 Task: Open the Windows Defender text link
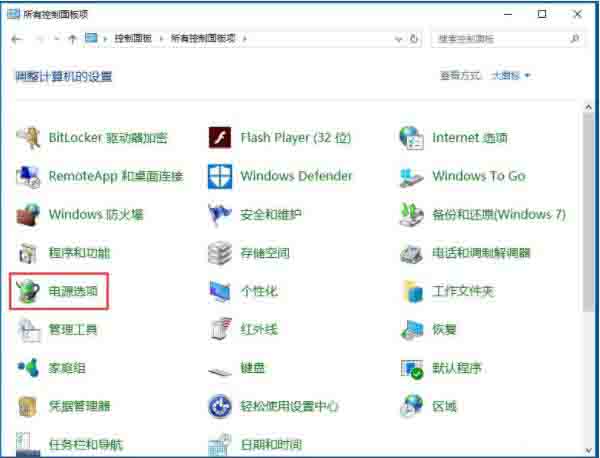(296, 176)
